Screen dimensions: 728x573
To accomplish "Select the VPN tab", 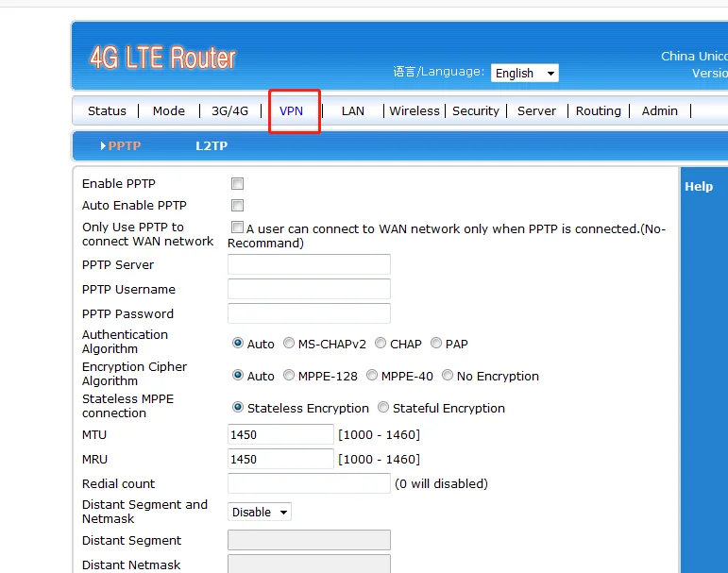I will (x=291, y=111).
